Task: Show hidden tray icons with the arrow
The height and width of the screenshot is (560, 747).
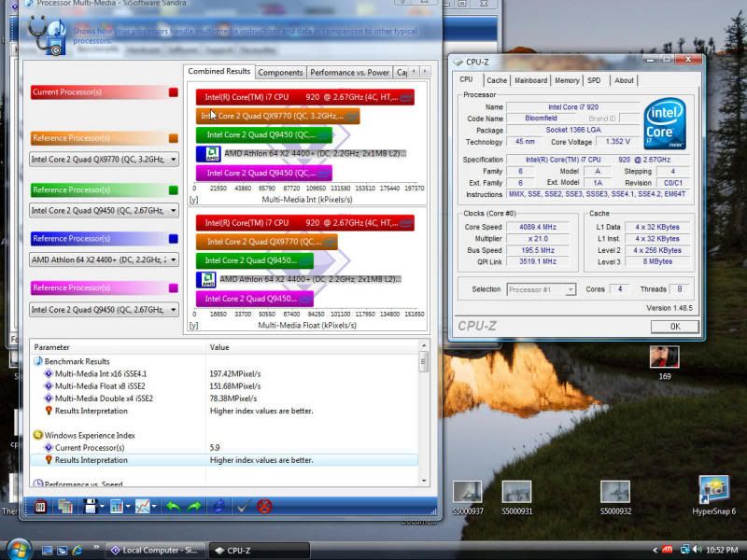Action: (655, 550)
